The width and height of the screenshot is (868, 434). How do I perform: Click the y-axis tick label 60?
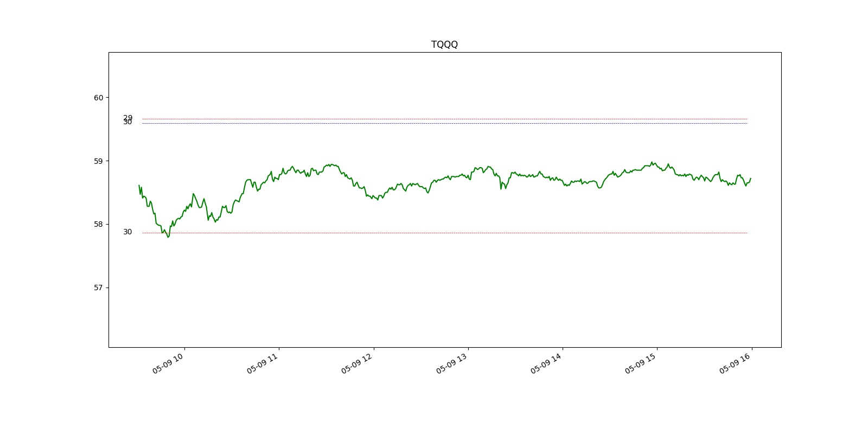tap(98, 98)
